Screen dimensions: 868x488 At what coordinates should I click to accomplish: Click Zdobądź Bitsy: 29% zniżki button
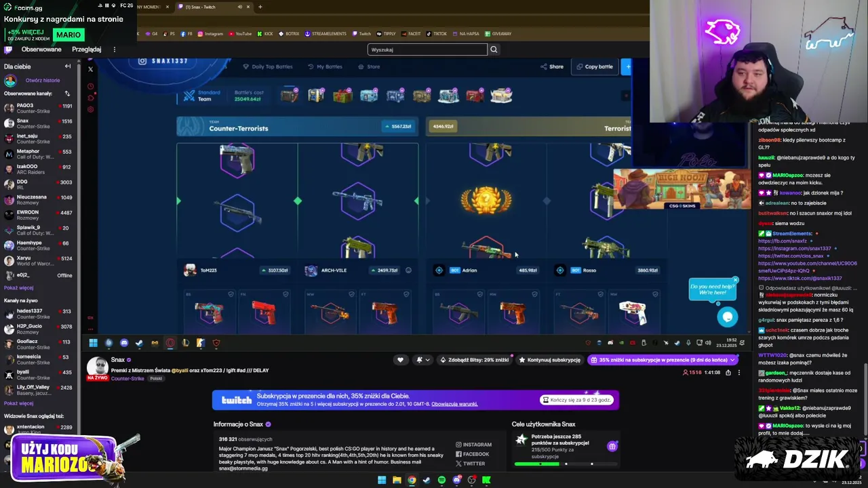474,360
